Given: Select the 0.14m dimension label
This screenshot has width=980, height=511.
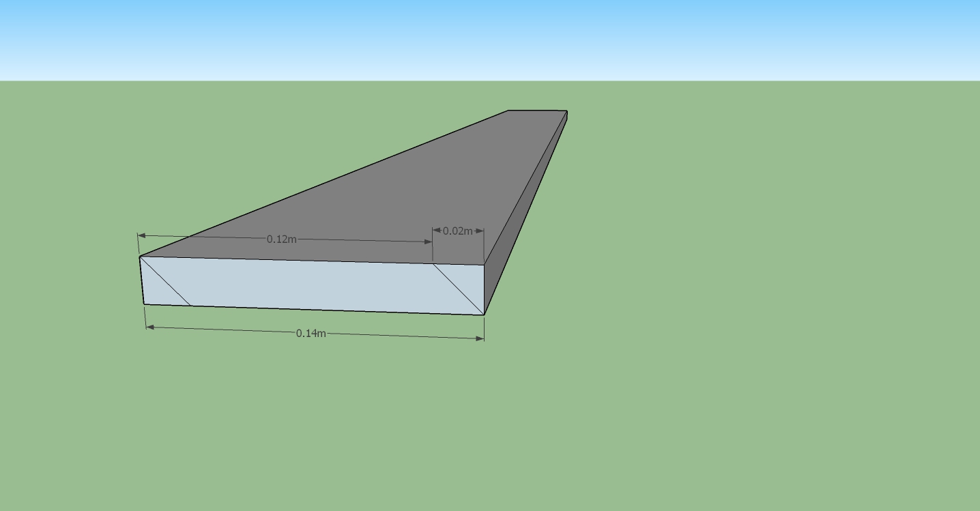Looking at the screenshot, I should 311,333.
